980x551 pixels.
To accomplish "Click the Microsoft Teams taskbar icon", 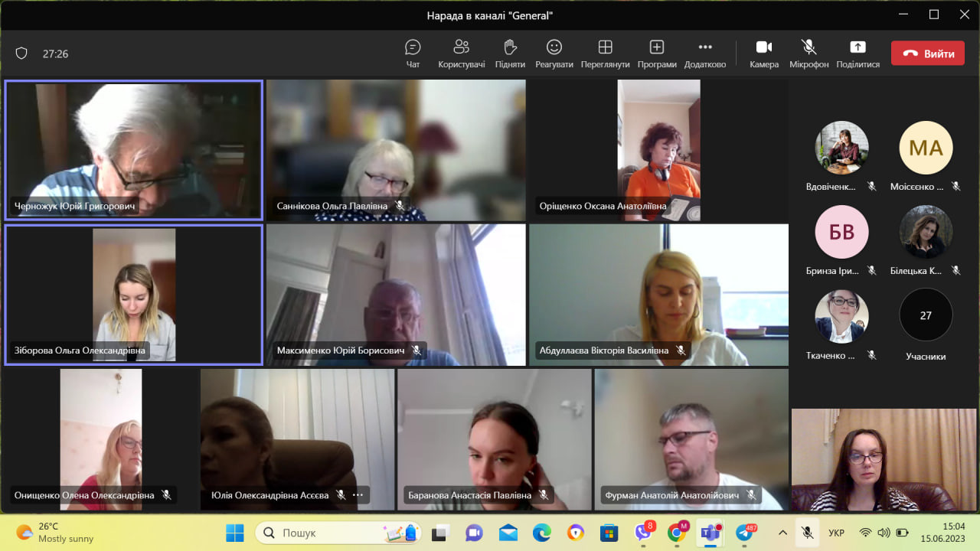I will click(x=711, y=533).
